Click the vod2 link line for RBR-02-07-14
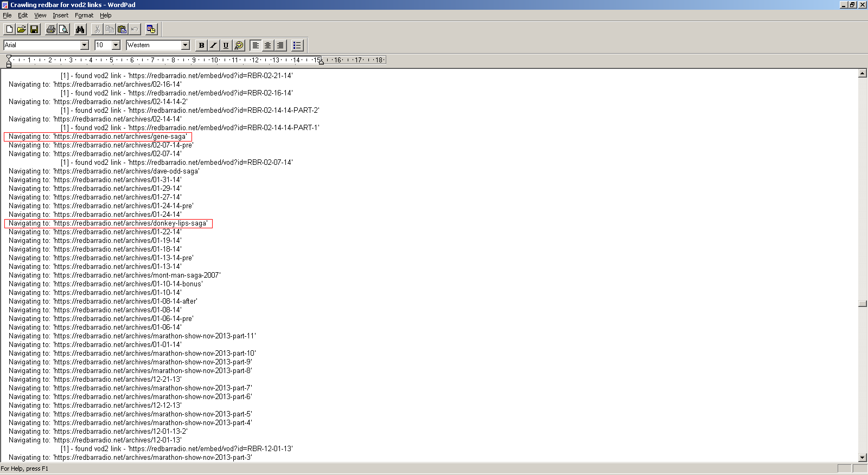 click(176, 163)
